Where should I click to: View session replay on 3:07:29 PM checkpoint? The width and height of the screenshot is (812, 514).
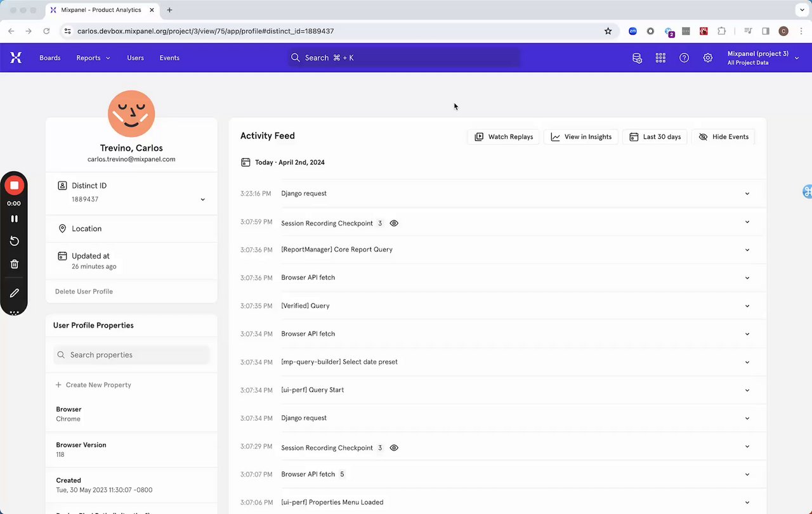(394, 447)
